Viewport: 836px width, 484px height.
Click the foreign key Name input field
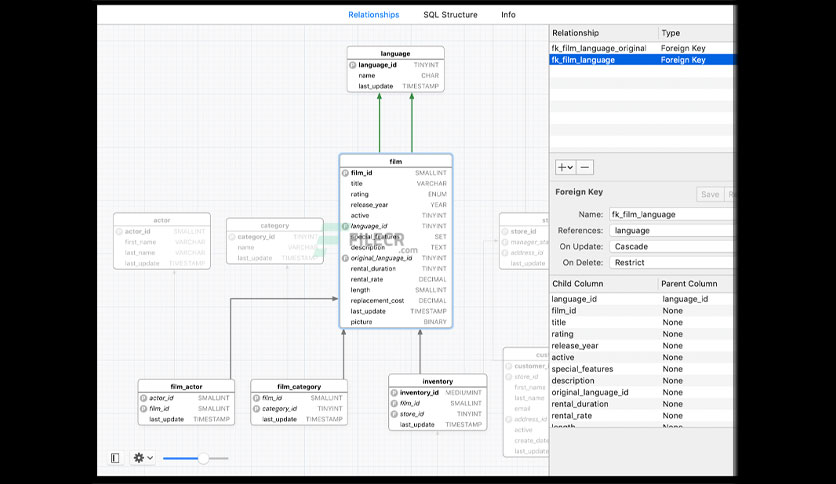[x=671, y=214]
